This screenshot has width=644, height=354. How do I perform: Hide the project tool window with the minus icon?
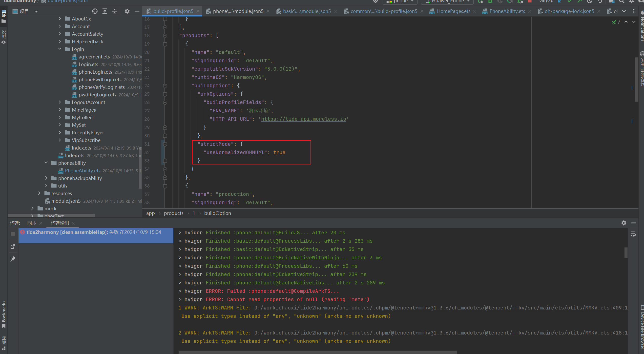(137, 11)
